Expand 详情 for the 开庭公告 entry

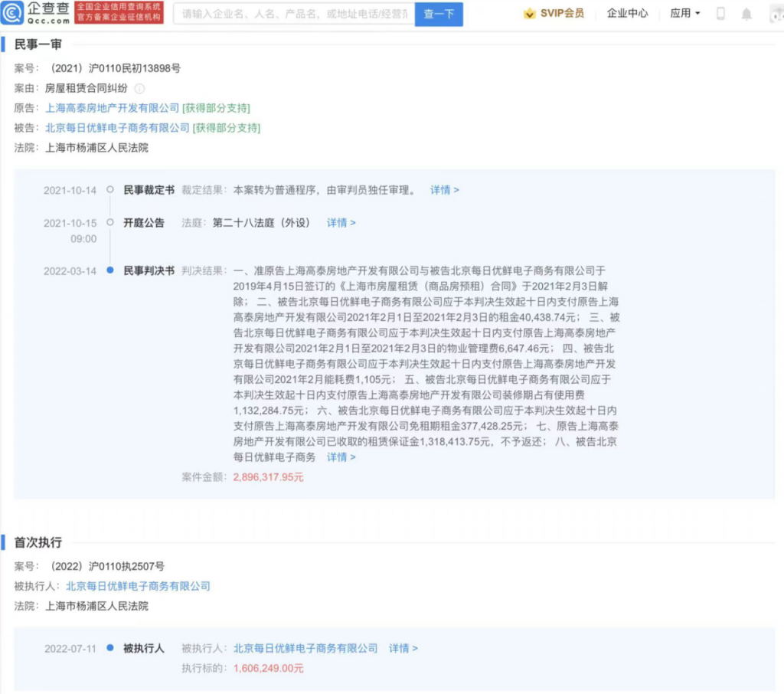(341, 223)
